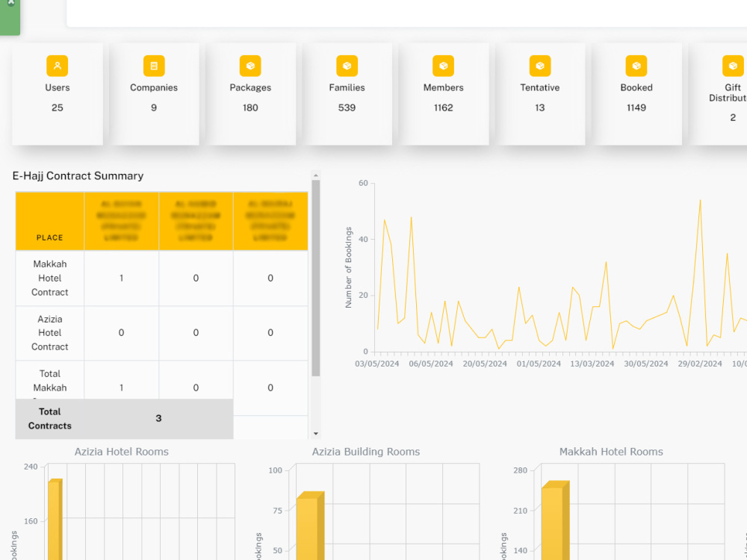The height and width of the screenshot is (560, 747).
Task: Click the Users card icon
Action: click(58, 66)
